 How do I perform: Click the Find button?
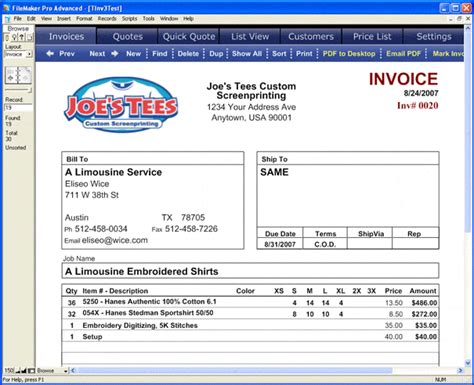pos(160,53)
